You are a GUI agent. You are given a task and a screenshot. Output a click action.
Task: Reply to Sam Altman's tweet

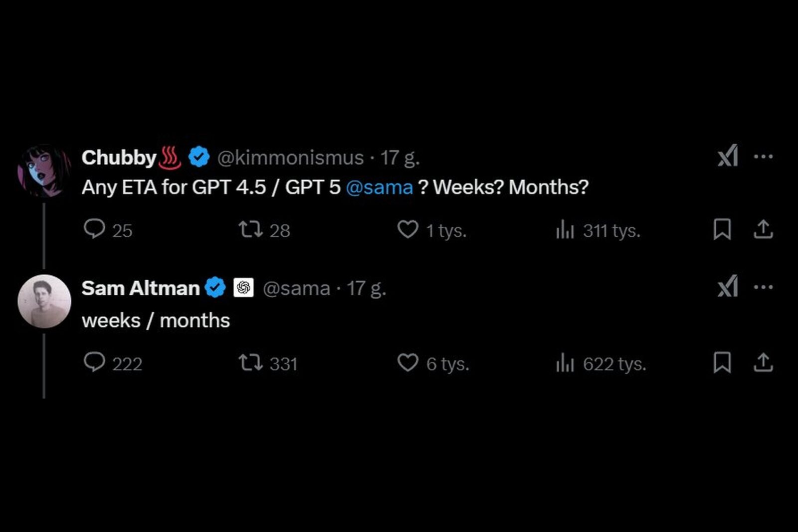coord(94,362)
